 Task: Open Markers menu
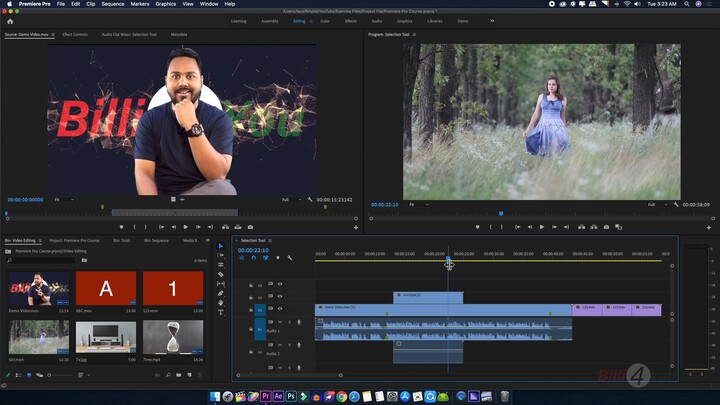click(140, 4)
